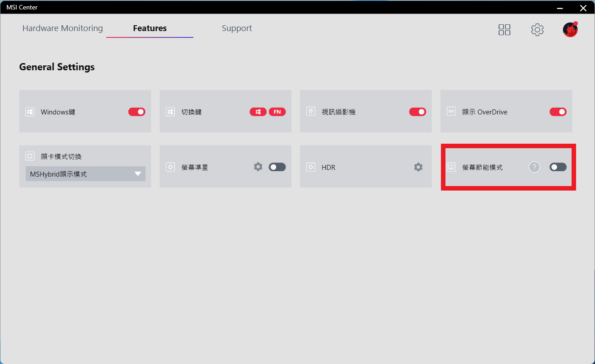Select the Windows key button in 切換鍵
The width and height of the screenshot is (595, 364).
[x=258, y=112]
